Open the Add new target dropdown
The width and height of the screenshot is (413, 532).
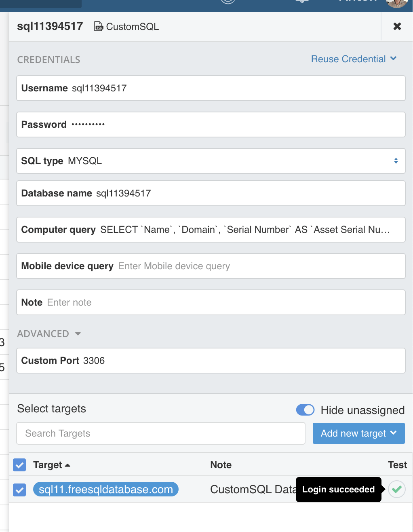(x=359, y=433)
